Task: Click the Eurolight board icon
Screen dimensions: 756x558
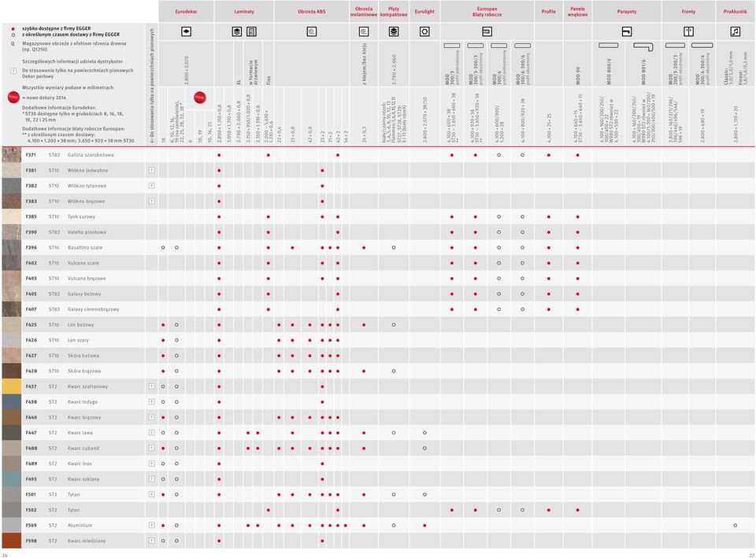Action: point(424,31)
